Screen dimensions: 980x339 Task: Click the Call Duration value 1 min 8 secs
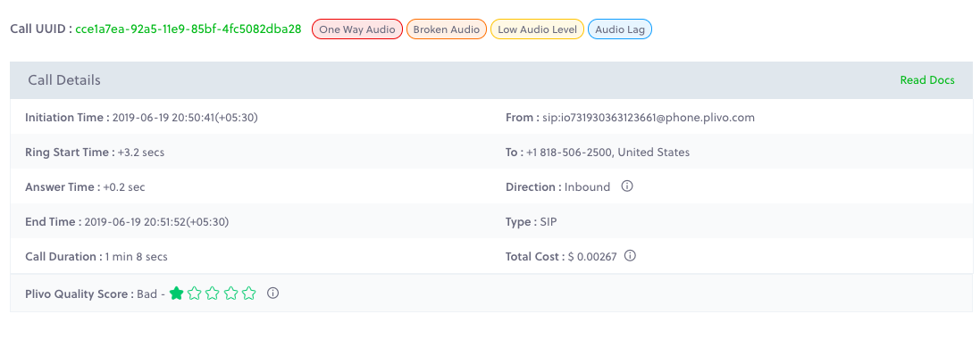(x=137, y=256)
